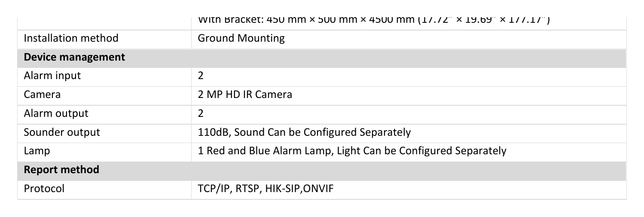Image resolution: width=644 pixels, height=217 pixels.
Task: Click the word Separately in Lamp row
Action: point(481,151)
